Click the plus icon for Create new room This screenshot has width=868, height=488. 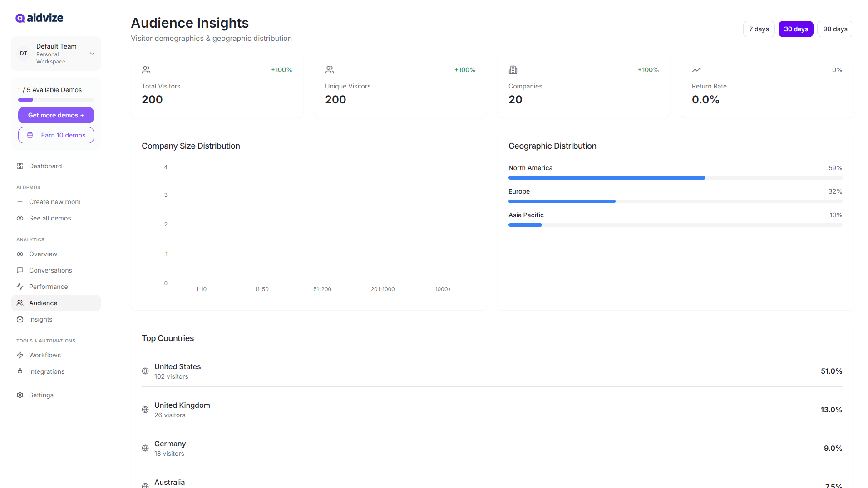tap(20, 202)
